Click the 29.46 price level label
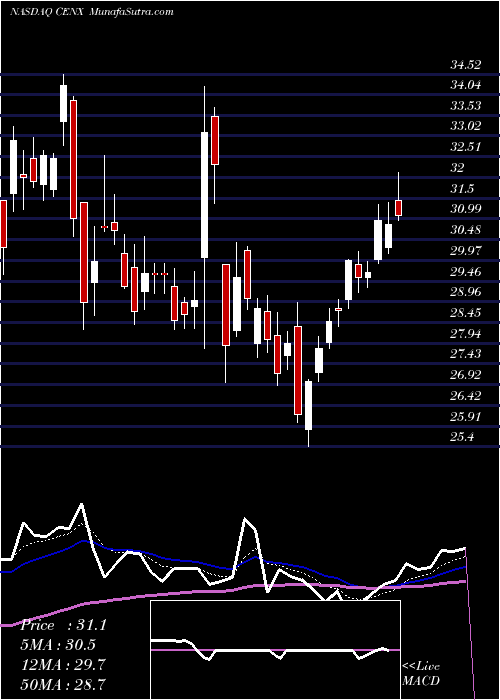500x700 pixels. click(466, 272)
